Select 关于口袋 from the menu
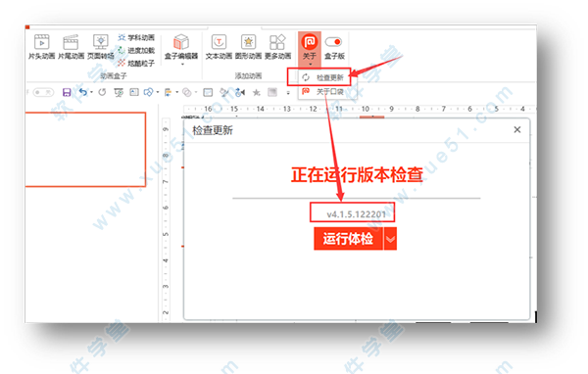Image resolution: width=588 pixels, height=374 pixels. coord(322,91)
